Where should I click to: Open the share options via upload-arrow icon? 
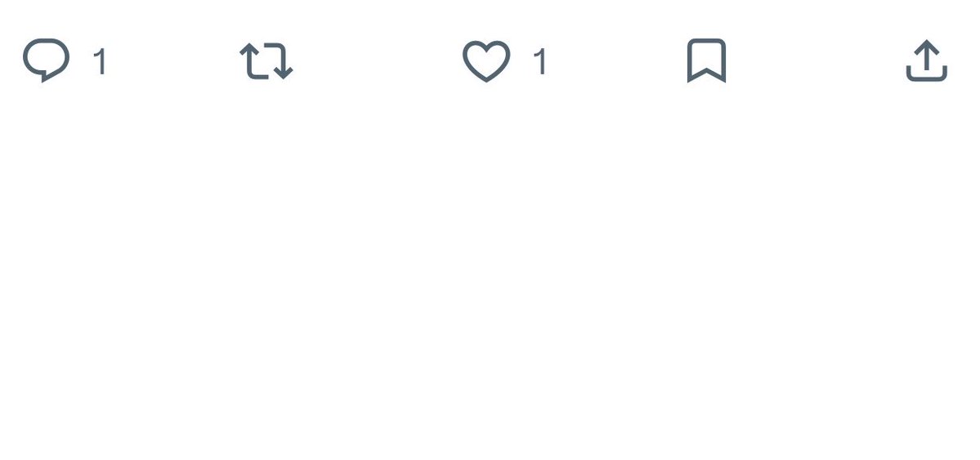pos(927,60)
